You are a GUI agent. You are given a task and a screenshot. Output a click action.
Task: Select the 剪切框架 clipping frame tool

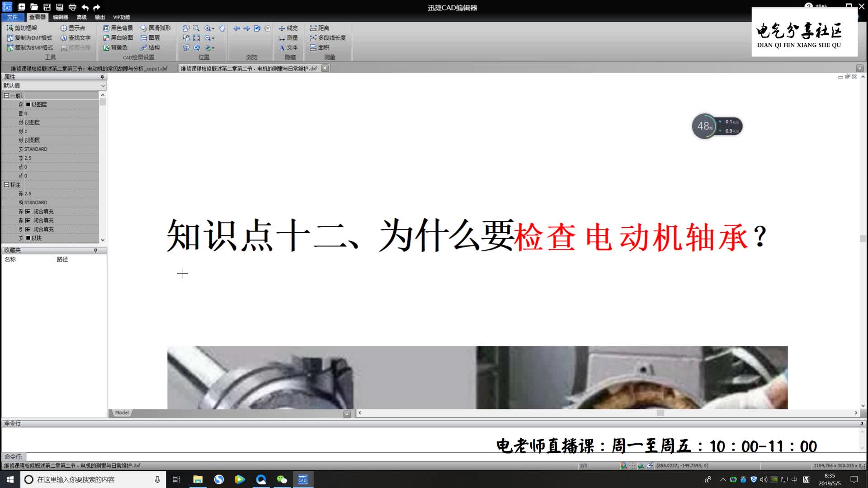click(x=22, y=28)
